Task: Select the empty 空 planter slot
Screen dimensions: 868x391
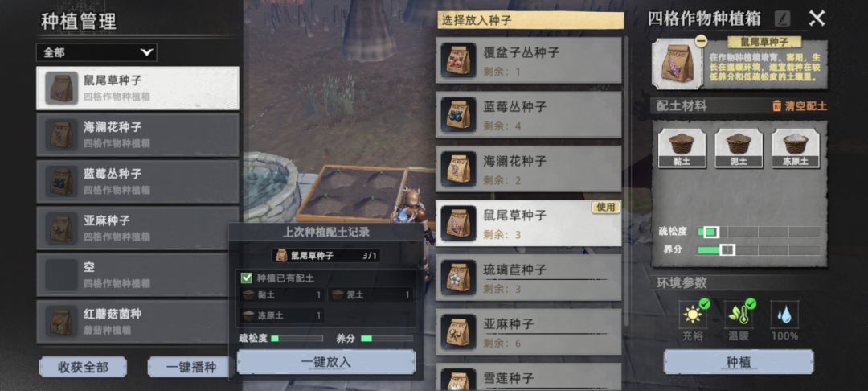Action: [x=138, y=274]
